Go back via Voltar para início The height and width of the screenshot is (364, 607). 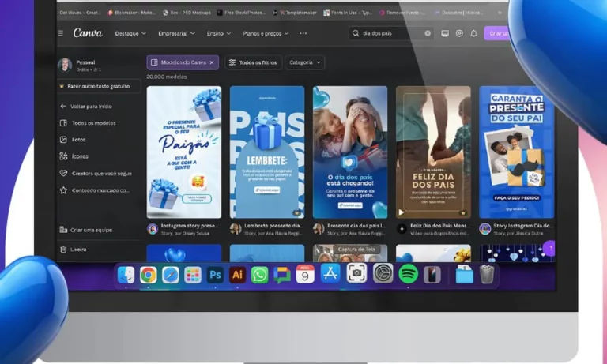[x=86, y=107]
